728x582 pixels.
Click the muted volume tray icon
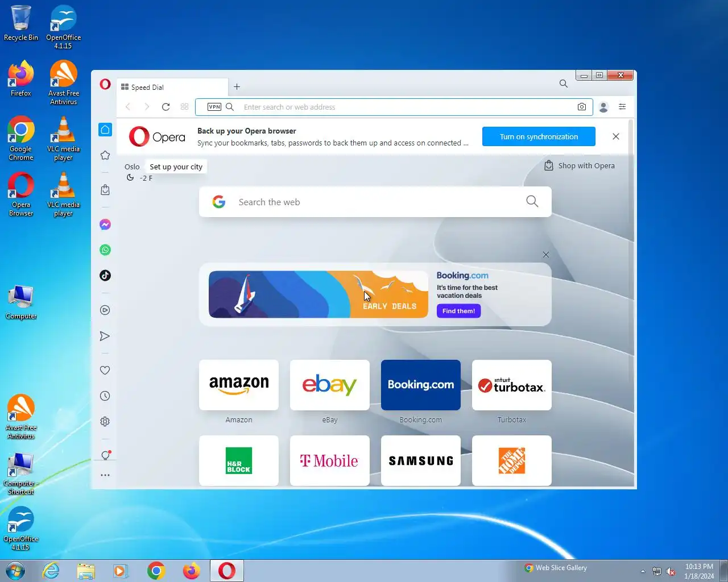pos(671,571)
